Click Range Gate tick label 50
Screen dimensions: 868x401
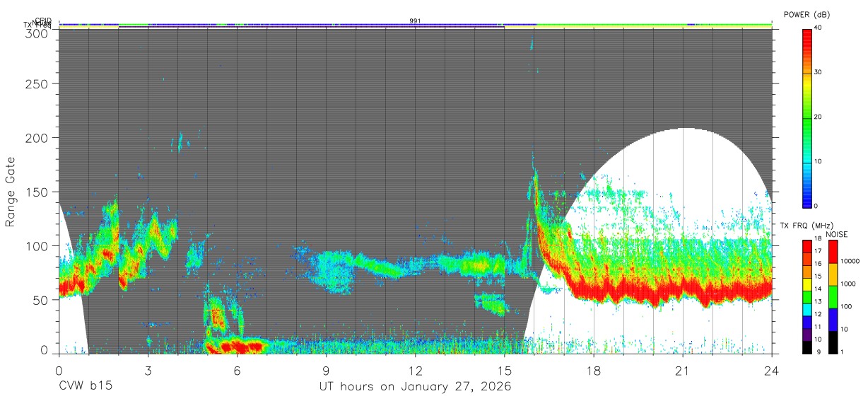pos(41,300)
